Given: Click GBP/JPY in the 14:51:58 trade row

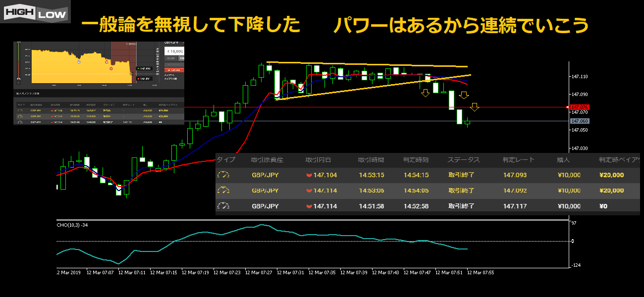Looking at the screenshot, I should (x=265, y=206).
